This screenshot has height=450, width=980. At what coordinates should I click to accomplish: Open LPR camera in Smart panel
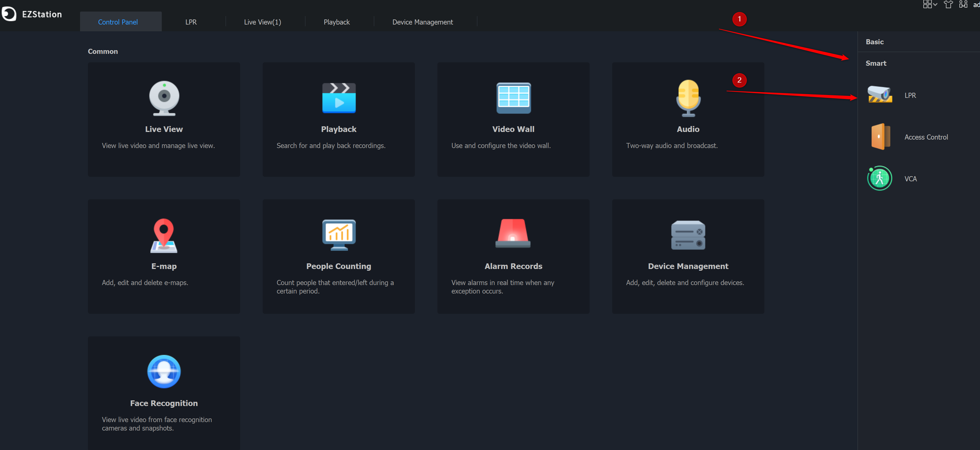pyautogui.click(x=880, y=95)
